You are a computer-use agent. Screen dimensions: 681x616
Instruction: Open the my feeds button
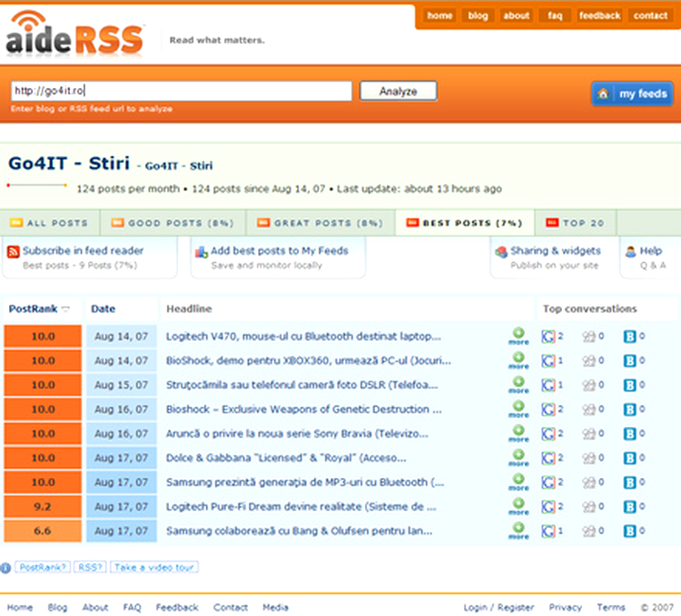tap(632, 94)
